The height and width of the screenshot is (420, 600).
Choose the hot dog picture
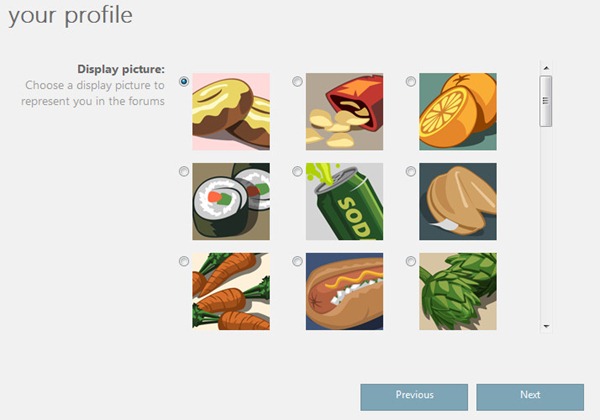tap(344, 291)
